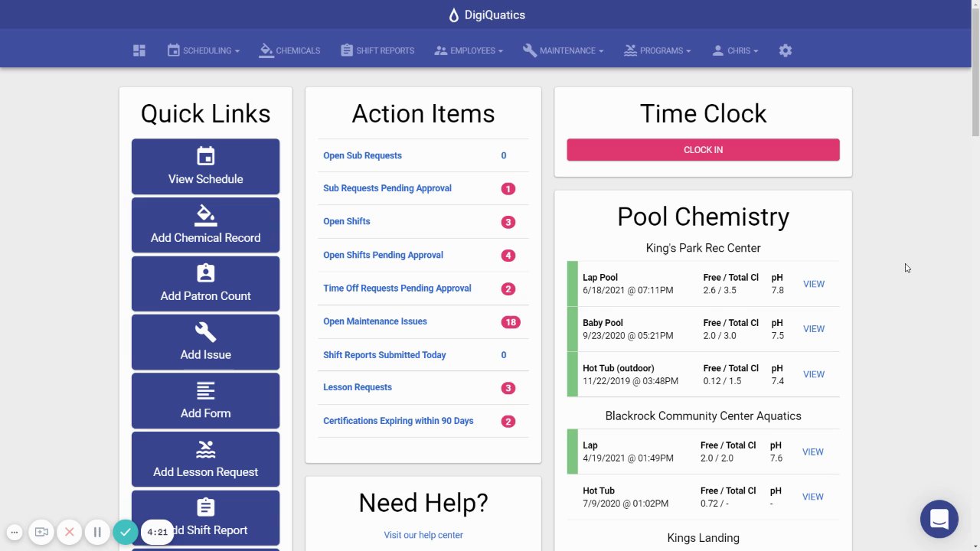The image size is (980, 551).
Task: Open the Lesson Requests action item
Action: click(x=358, y=387)
